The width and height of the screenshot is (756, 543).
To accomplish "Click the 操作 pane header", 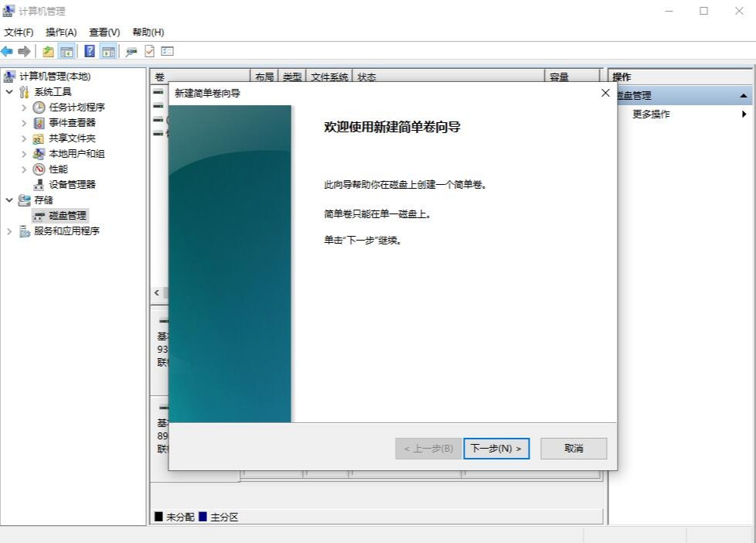I will (679, 77).
